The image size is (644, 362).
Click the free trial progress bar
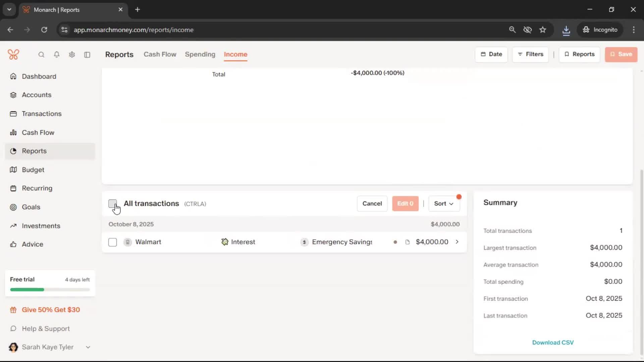pyautogui.click(x=50, y=290)
